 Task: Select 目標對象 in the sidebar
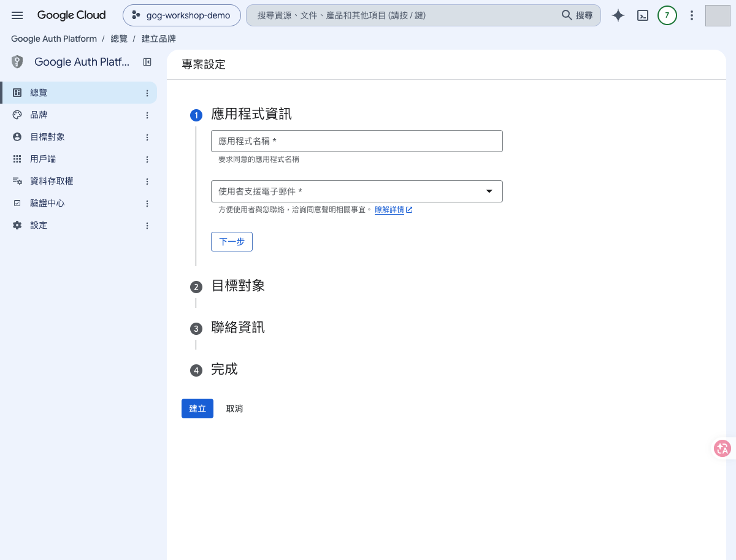79,137
